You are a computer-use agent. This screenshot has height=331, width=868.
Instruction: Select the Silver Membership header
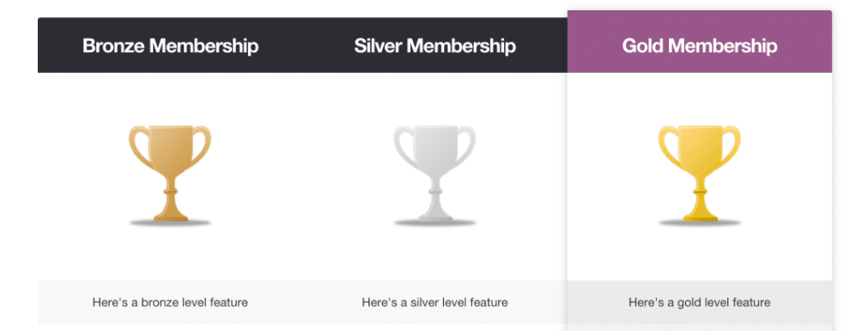click(x=435, y=45)
